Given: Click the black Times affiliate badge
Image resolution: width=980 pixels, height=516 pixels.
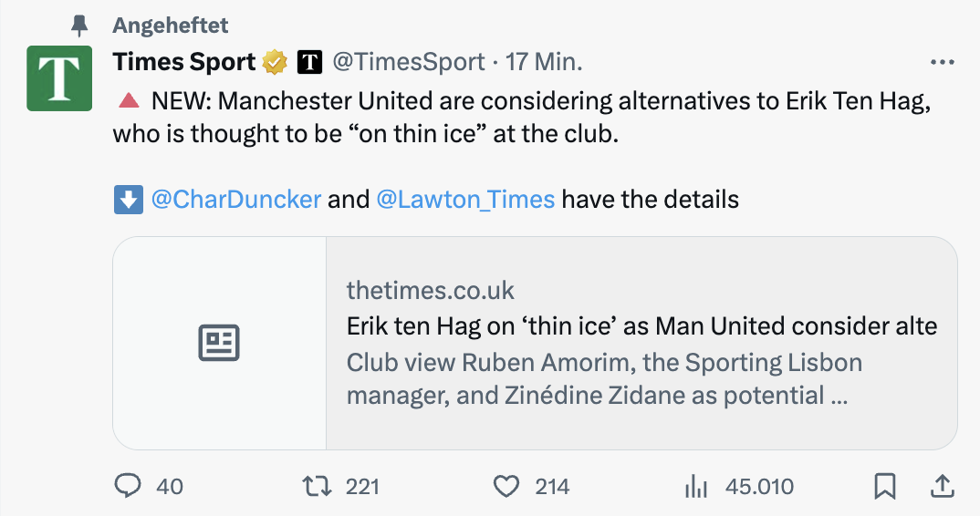Looking at the screenshot, I should (310, 63).
